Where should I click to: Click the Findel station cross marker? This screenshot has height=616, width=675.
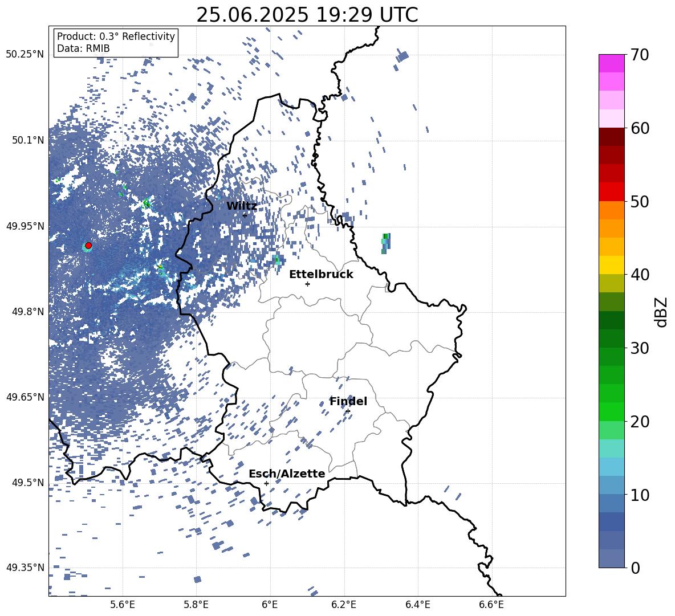pos(348,411)
